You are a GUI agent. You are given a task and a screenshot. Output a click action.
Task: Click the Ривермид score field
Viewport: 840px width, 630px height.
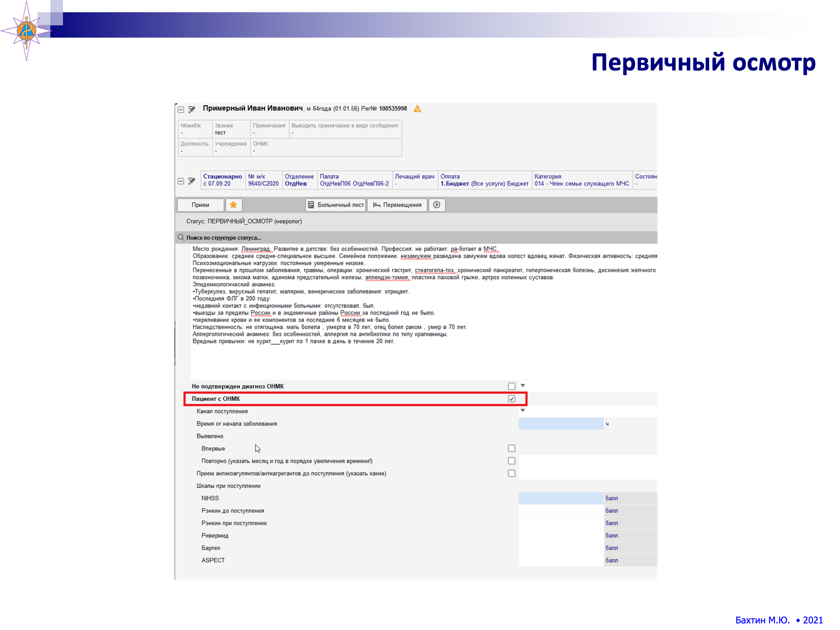(x=561, y=535)
